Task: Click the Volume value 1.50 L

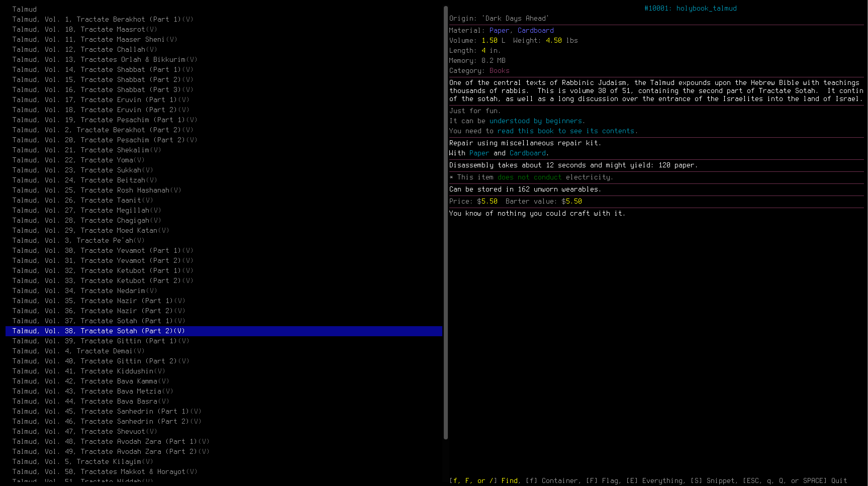Action: tap(494, 40)
